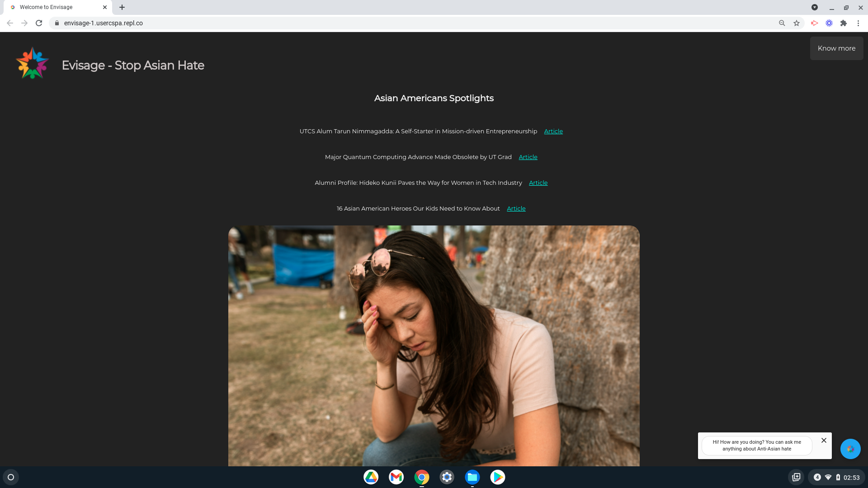Click the browser zoom magnifier icon
Image resolution: width=868 pixels, height=488 pixels.
782,23
